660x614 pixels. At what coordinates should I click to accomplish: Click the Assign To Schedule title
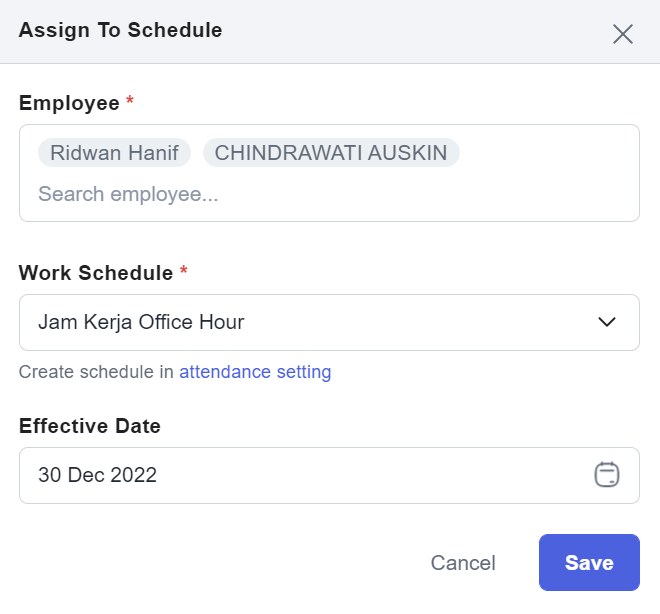pos(120,30)
